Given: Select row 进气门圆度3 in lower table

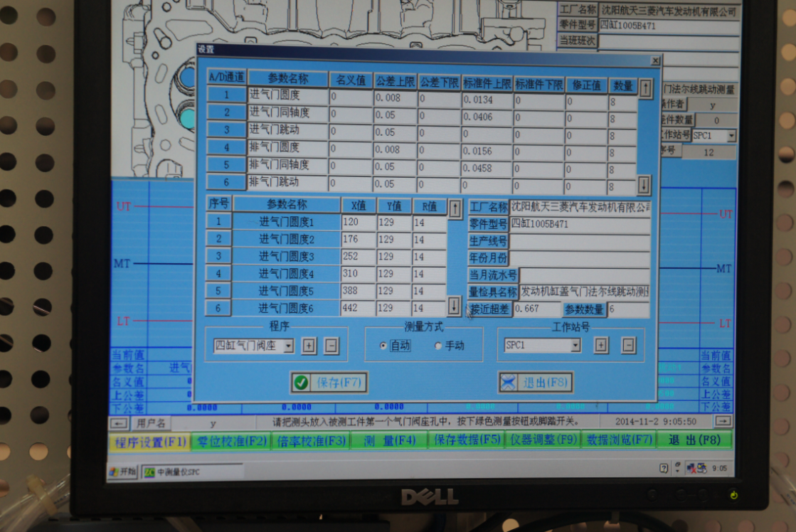Looking at the screenshot, I should [x=286, y=256].
